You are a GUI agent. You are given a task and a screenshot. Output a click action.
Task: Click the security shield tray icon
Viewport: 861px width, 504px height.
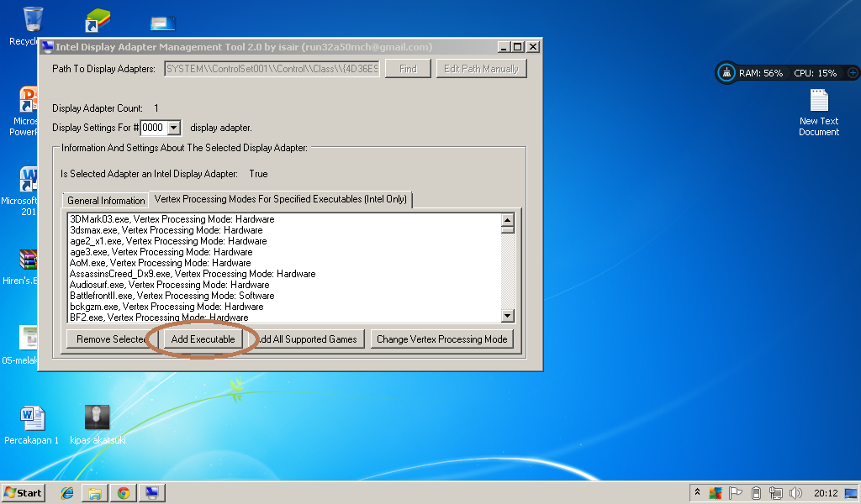point(715,493)
